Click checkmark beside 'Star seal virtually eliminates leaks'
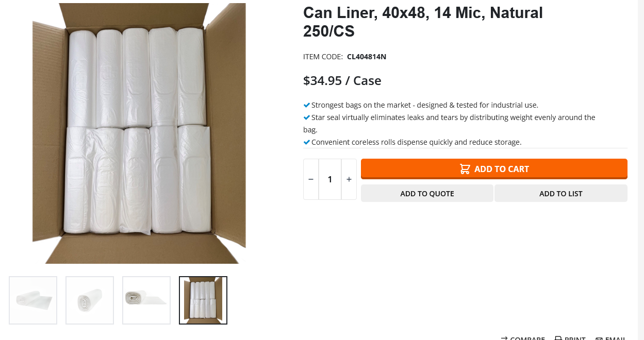Image resolution: width=644 pixels, height=340 pixels. click(x=307, y=117)
